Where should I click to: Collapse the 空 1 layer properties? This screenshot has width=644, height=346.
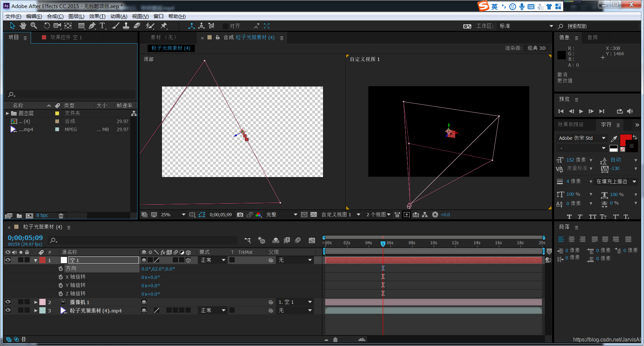click(x=36, y=260)
